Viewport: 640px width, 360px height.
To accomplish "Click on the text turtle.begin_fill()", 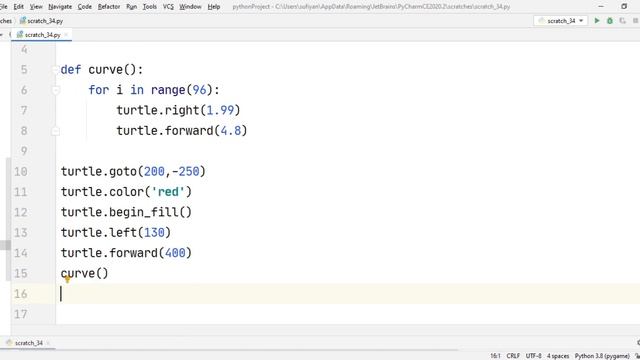I will 126,212.
